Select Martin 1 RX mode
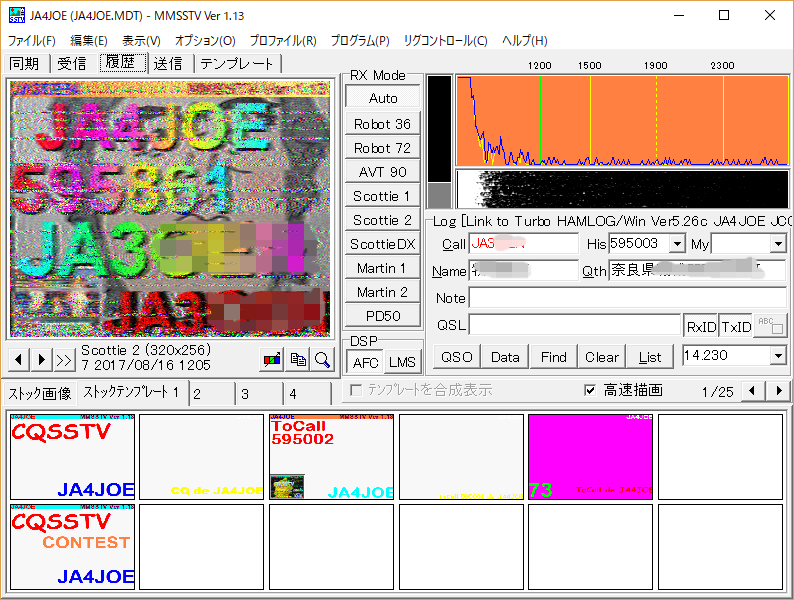The image size is (794, 600). pyautogui.click(x=383, y=268)
